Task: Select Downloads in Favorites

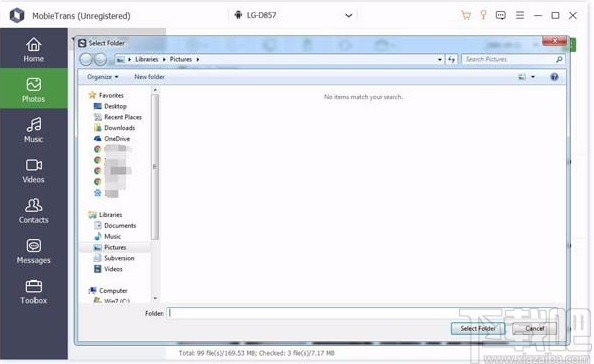Action: 119,128
